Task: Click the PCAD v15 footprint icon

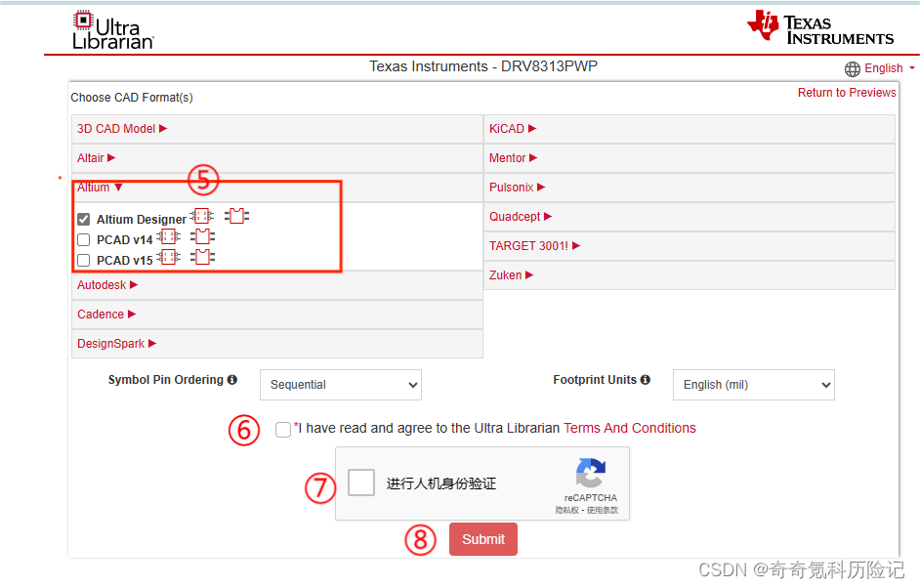Action: tap(203, 257)
